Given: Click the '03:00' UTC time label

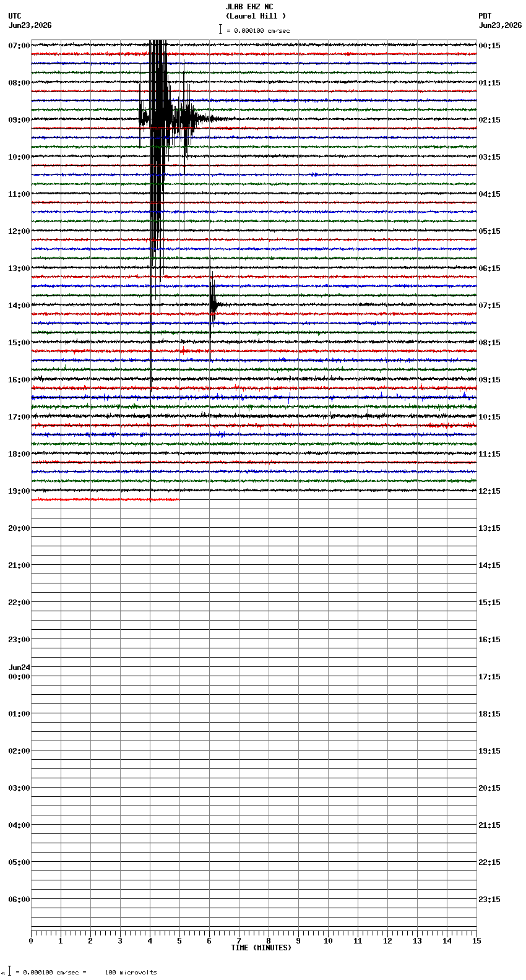Looking at the screenshot, I should 19,788.
